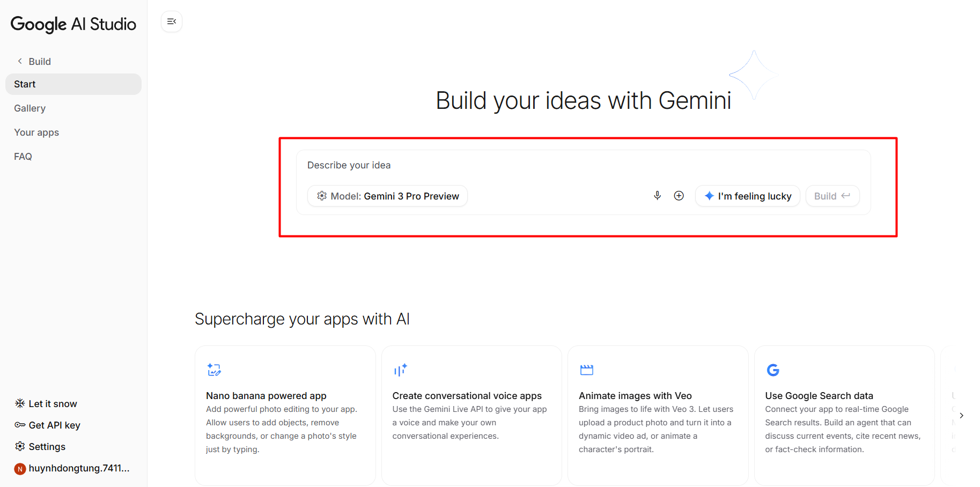980x487 pixels.
Task: Select the Start sidebar item
Action: click(x=73, y=84)
